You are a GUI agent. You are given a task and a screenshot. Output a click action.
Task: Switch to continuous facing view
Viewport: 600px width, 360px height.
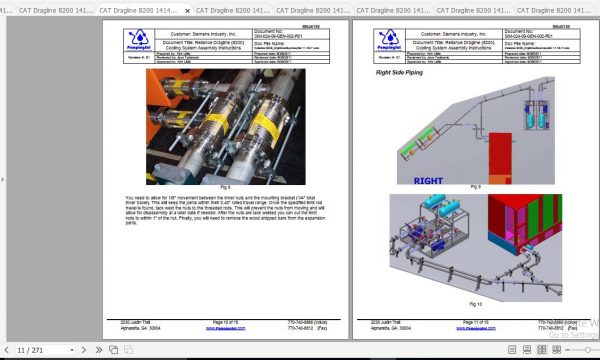tap(557, 349)
